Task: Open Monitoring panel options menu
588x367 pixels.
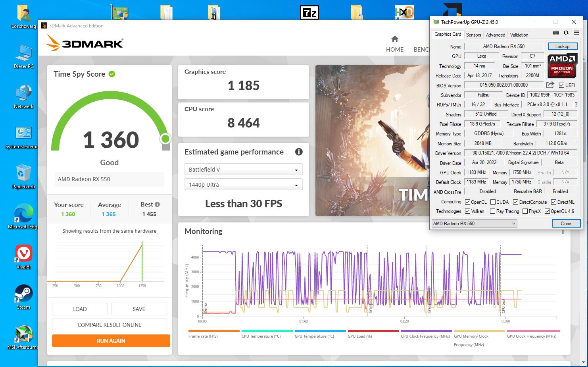Action: (563, 231)
